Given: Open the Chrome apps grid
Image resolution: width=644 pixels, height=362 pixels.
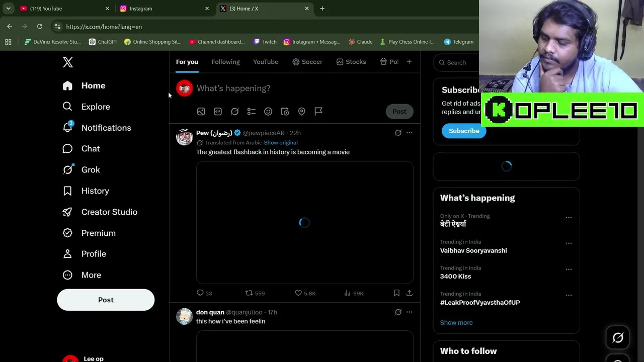Looking at the screenshot, I should click(8, 42).
